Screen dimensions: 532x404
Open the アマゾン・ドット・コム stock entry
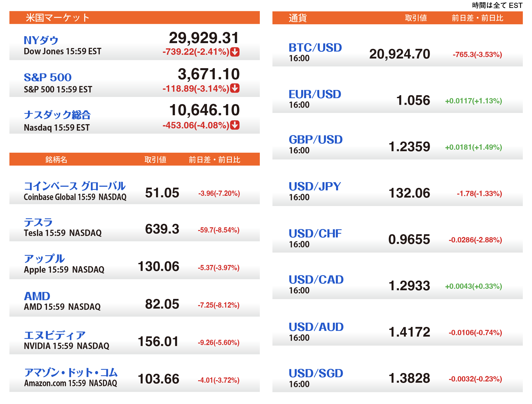[x=71, y=372]
